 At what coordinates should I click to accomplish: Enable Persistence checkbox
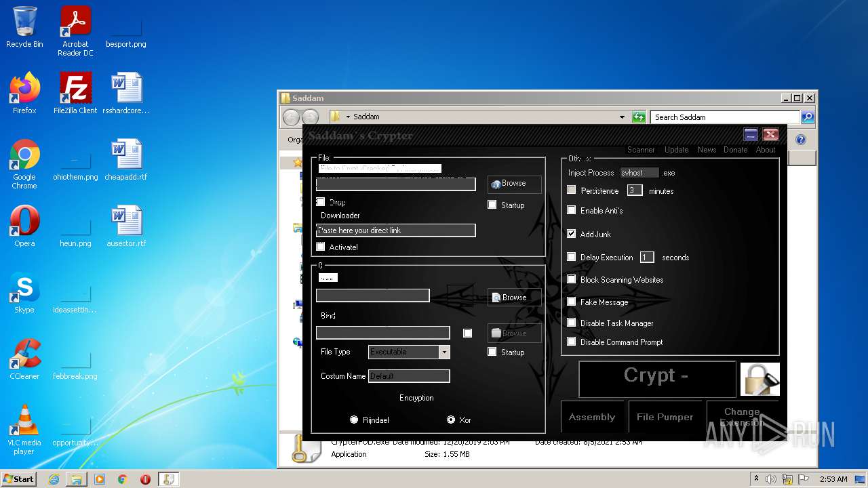pos(572,190)
